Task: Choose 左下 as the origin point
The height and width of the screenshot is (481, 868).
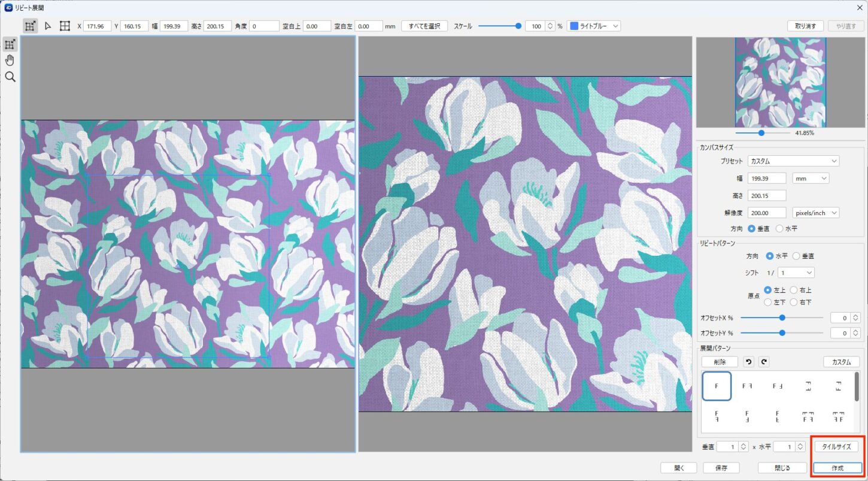Action: pyautogui.click(x=768, y=302)
